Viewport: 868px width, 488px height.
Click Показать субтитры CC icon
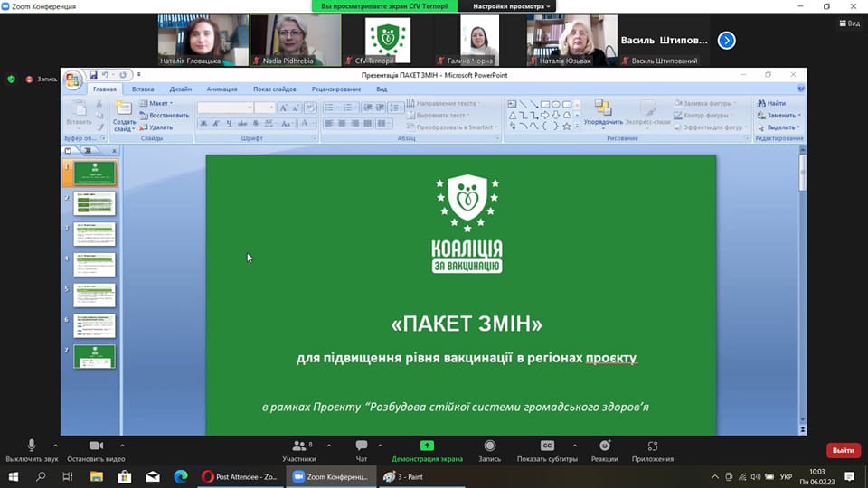(x=547, y=446)
